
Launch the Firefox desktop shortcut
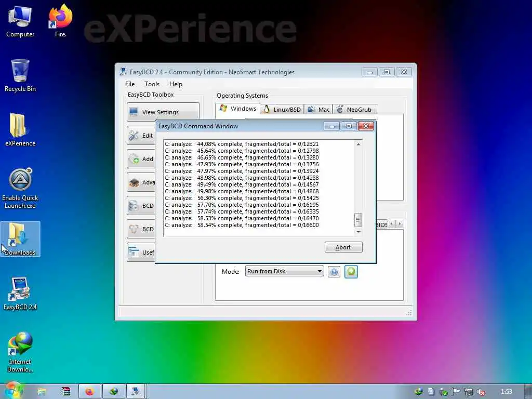tap(61, 21)
